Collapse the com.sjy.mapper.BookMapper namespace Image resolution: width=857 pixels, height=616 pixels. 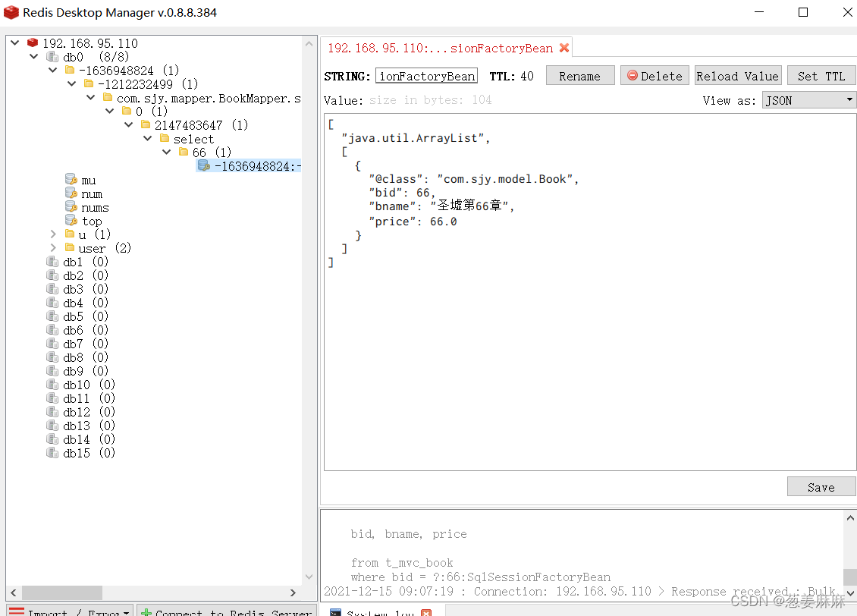click(91, 97)
